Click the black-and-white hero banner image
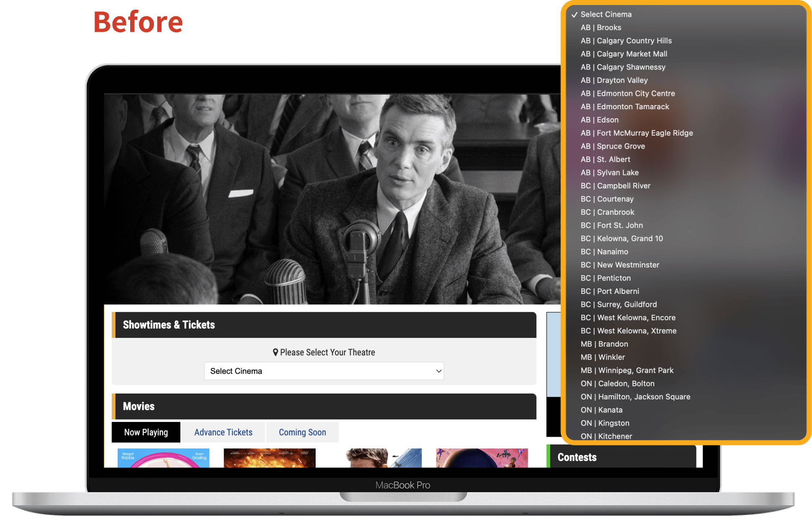Image resolution: width=812 pixels, height=530 pixels. tap(332, 199)
